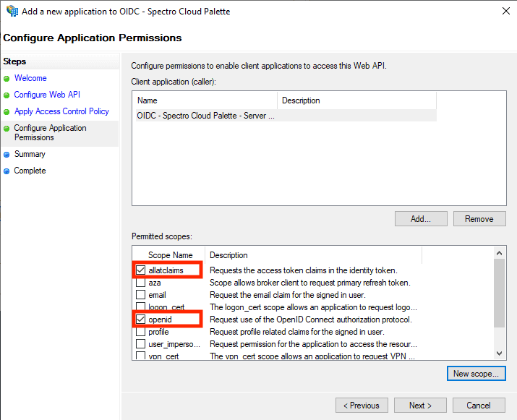The image size is (517, 420).
Task: Enable the email scope checkbox
Action: (140, 295)
